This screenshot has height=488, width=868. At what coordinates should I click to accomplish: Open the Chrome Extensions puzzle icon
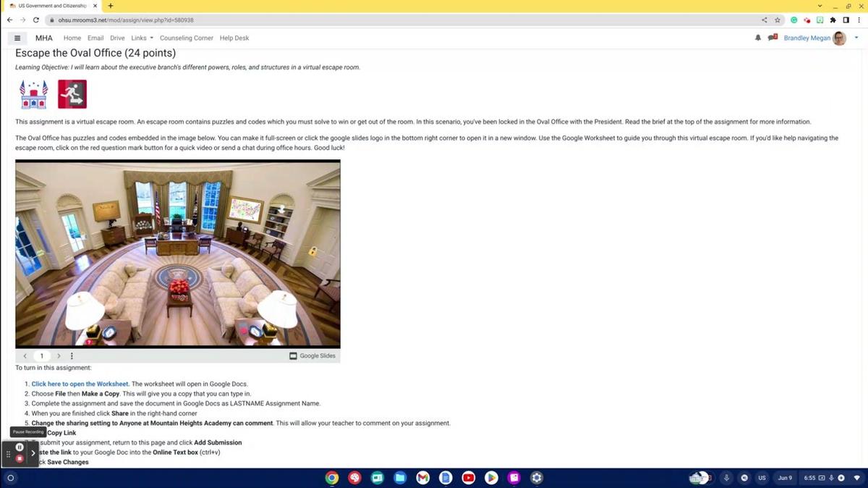tap(833, 20)
